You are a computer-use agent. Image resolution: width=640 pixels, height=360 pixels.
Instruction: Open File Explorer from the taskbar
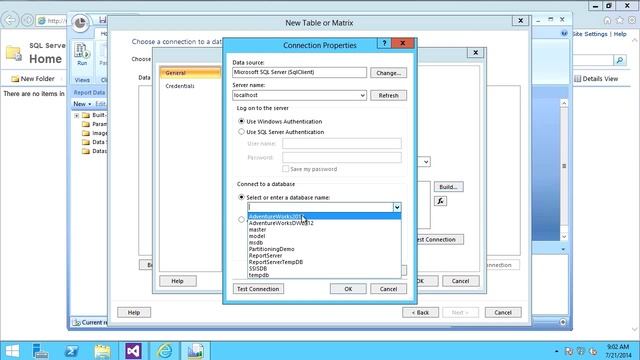[102, 351]
